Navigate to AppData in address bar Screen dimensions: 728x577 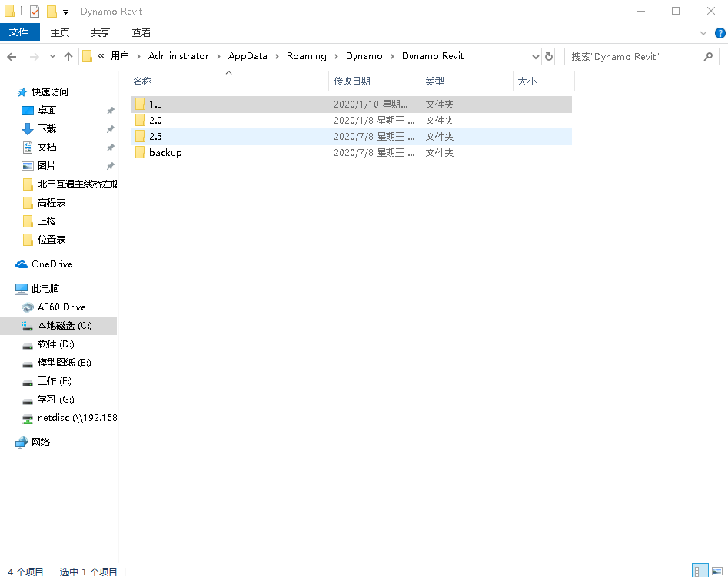pos(248,56)
